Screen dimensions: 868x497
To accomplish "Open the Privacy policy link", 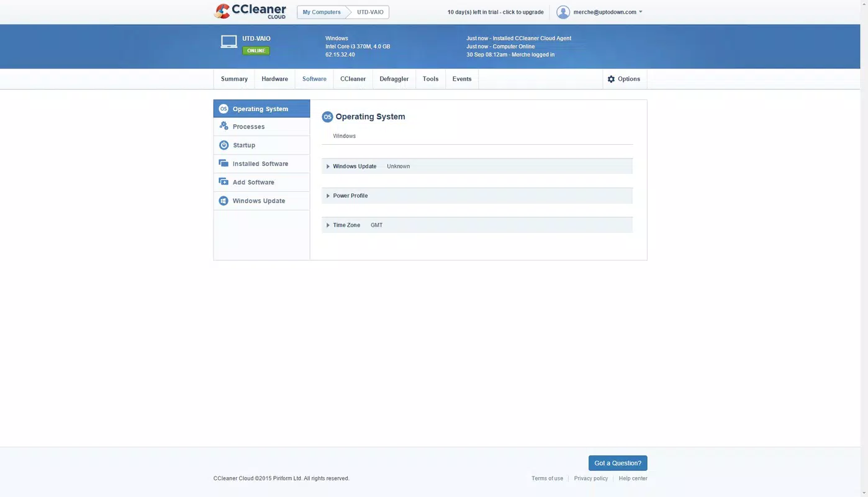I will [x=591, y=478].
